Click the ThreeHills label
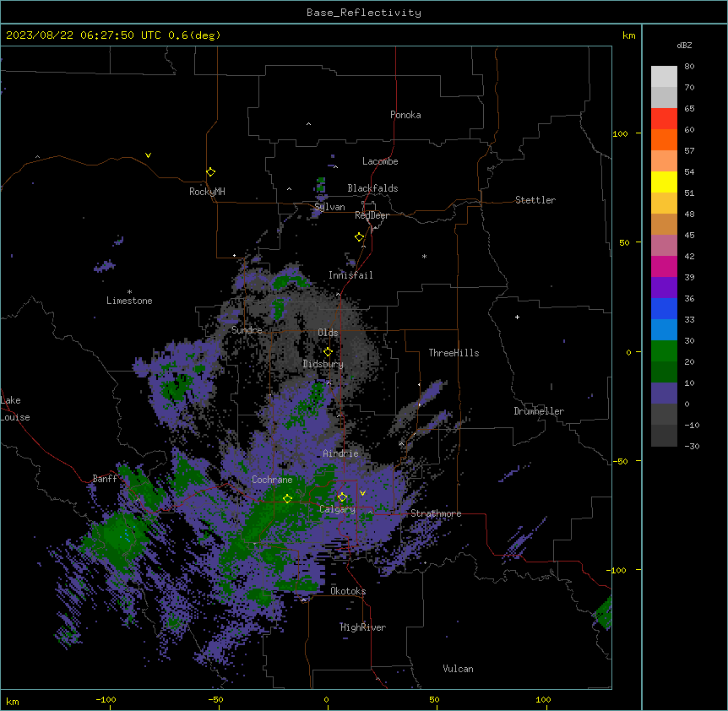The image size is (728, 711). pyautogui.click(x=454, y=353)
